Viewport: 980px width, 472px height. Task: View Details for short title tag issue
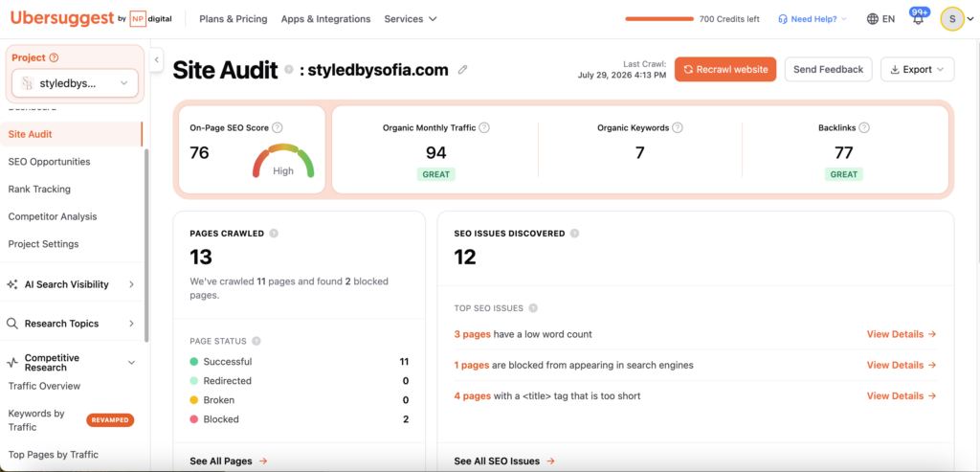tap(902, 395)
